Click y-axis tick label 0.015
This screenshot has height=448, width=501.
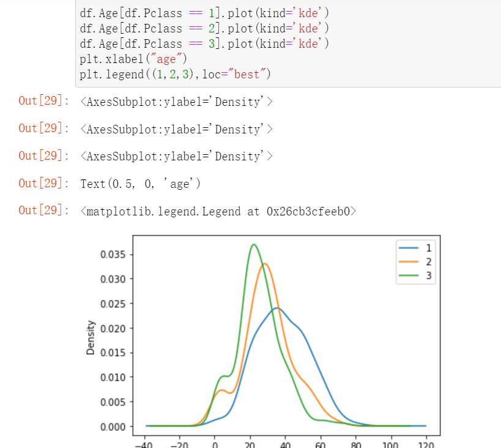pos(113,353)
